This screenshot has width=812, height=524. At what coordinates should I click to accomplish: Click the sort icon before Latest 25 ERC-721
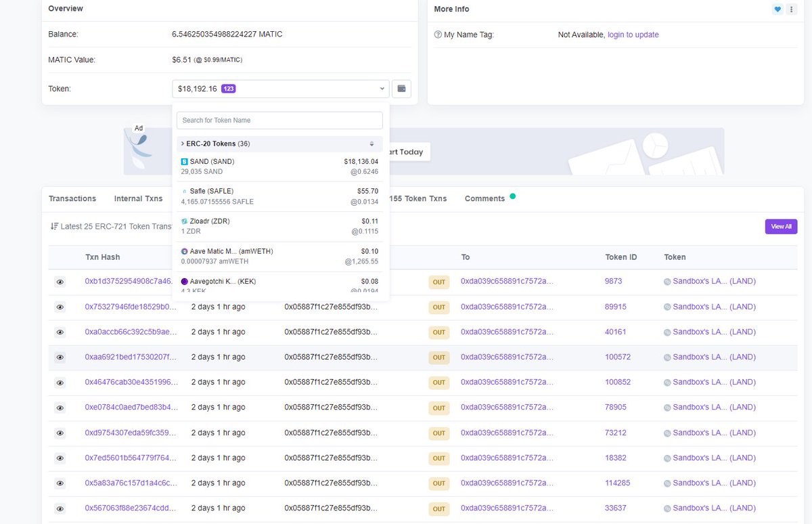[54, 227]
